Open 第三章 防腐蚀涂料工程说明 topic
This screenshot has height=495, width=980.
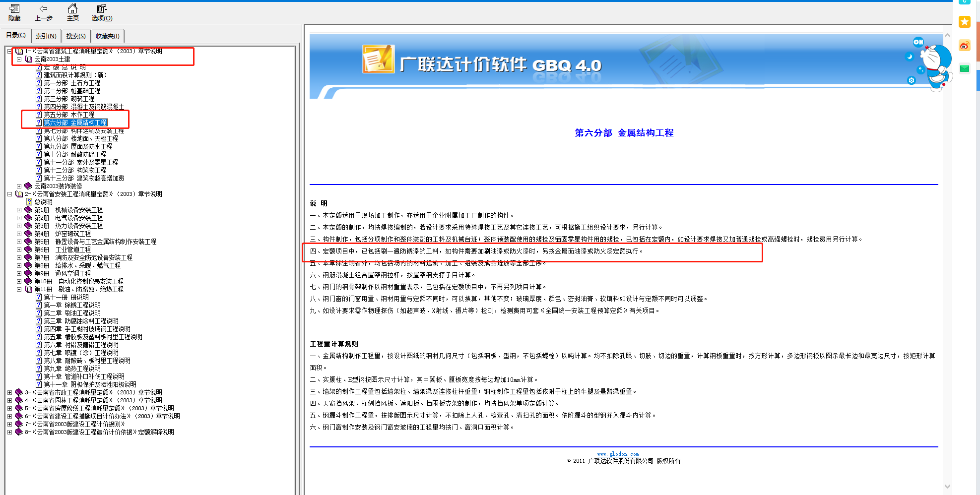81,321
